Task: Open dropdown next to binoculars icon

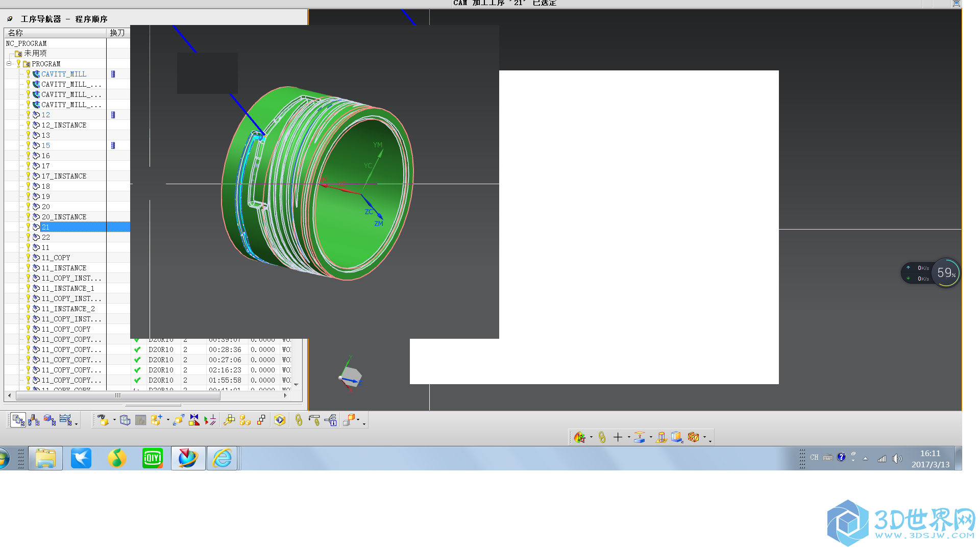Action: pyautogui.click(x=114, y=420)
